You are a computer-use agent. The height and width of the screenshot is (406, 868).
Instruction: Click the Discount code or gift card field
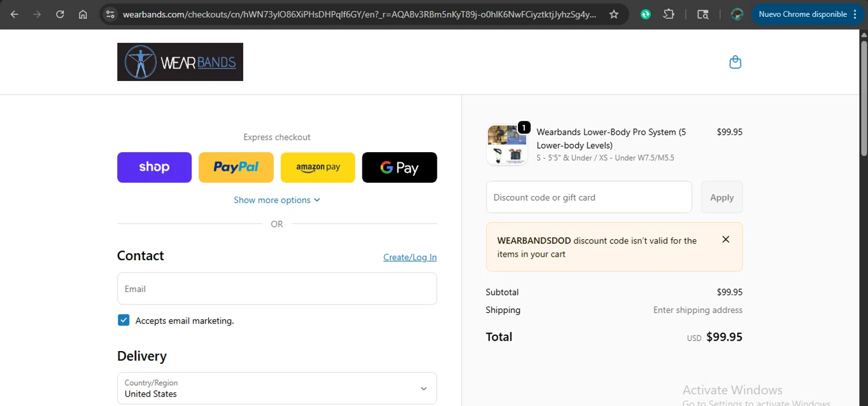point(589,197)
